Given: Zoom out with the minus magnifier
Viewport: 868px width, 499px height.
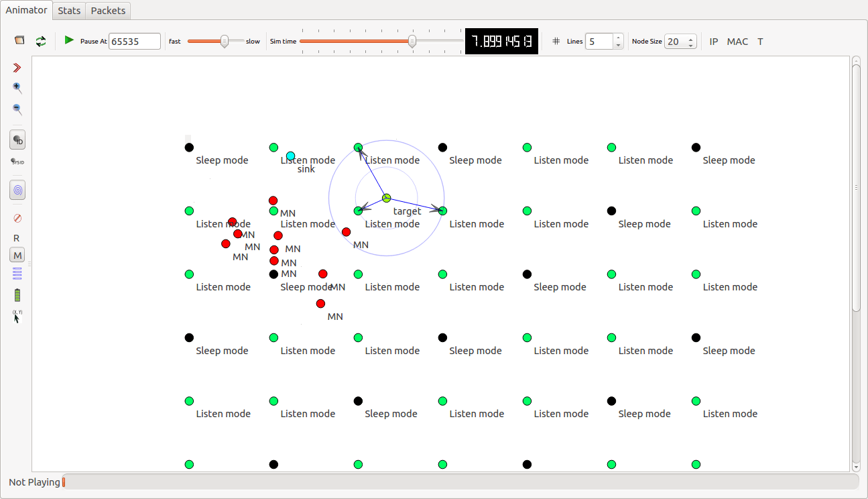Looking at the screenshot, I should [x=17, y=109].
